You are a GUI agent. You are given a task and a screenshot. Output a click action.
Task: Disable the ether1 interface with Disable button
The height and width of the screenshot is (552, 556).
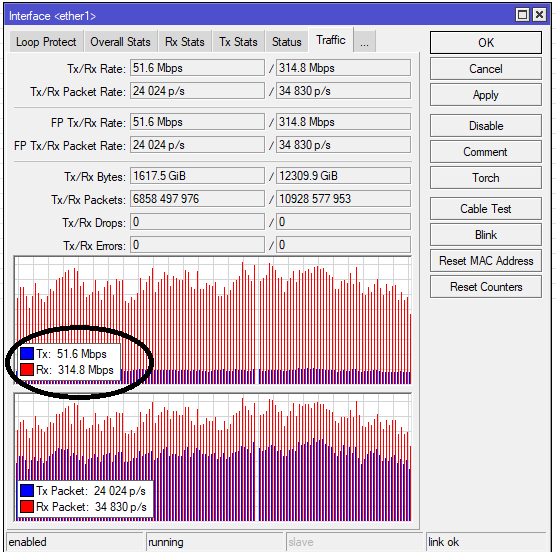(486, 126)
